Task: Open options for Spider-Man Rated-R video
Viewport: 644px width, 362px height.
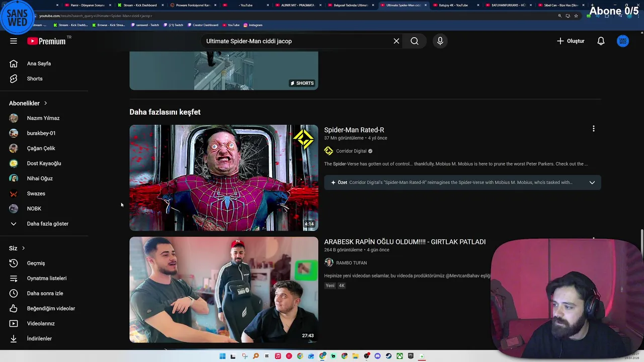Action: 594,129
